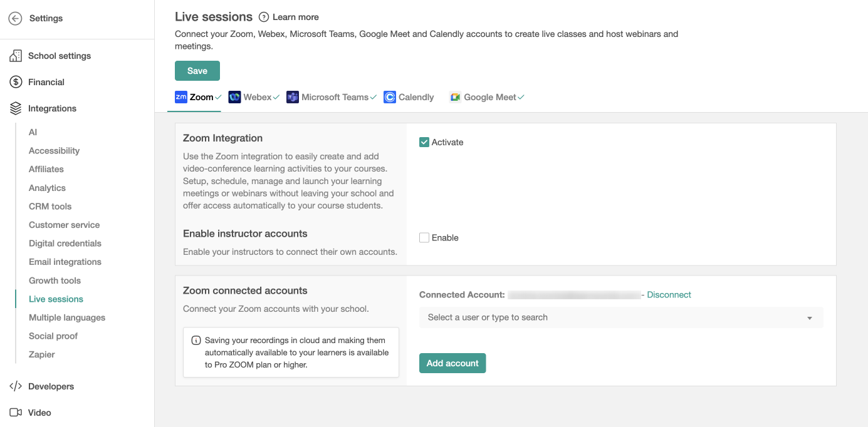Uncheck the Activate Zoom checkbox
Viewport: 868px width, 427px height.
pyautogui.click(x=424, y=142)
